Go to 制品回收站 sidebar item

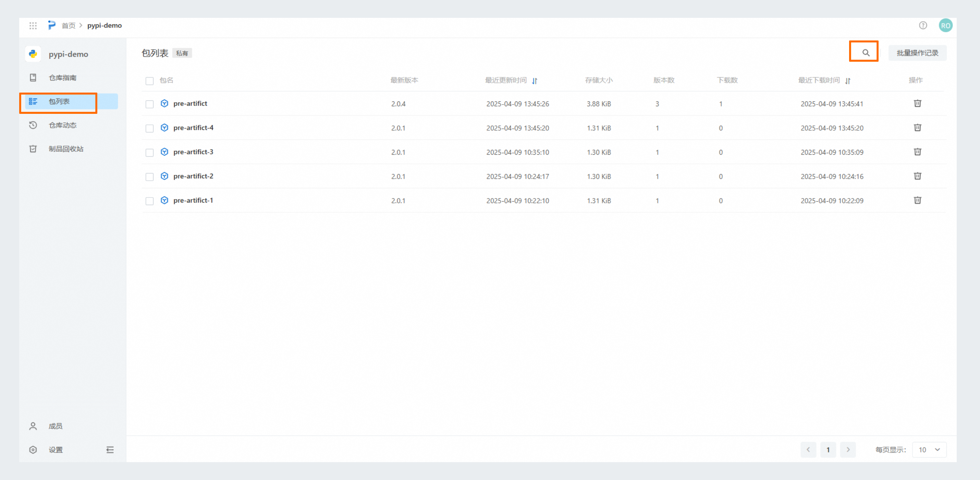coord(66,149)
